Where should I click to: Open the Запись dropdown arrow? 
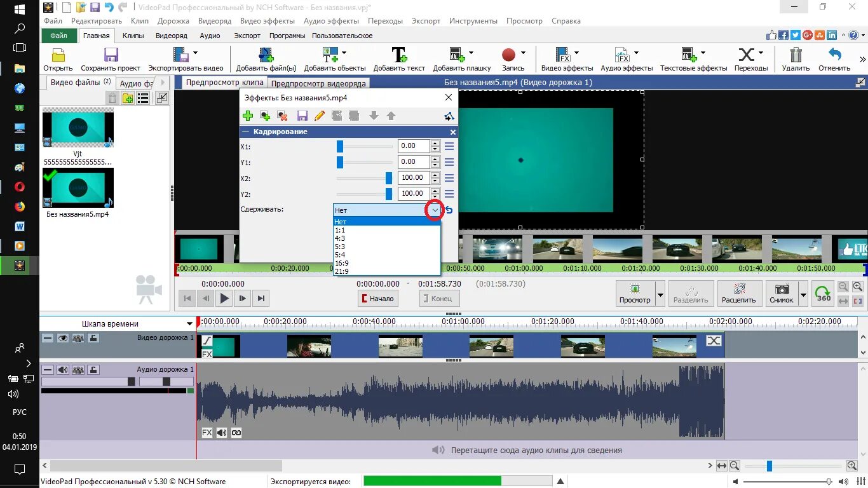[x=523, y=53]
